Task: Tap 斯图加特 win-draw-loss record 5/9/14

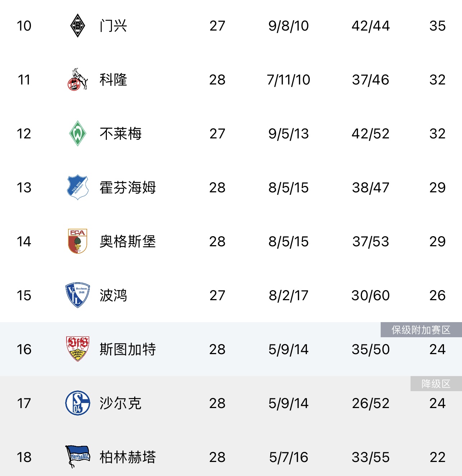Action: (x=289, y=349)
